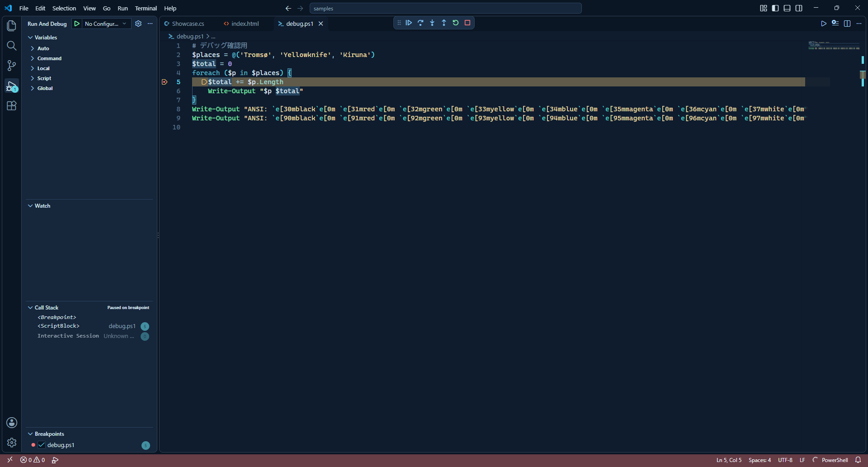Collapse the Call Stack section
Screen dimensions: 868x467
coord(46,308)
